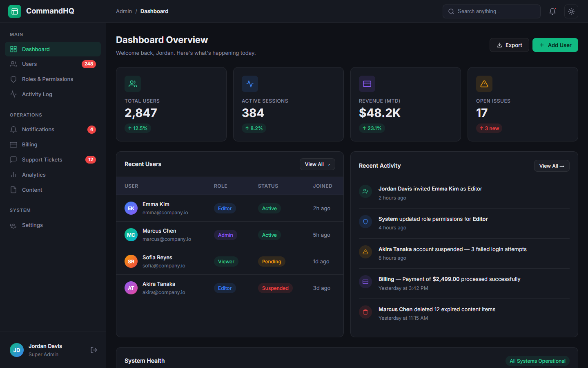588x368 pixels.
Task: Click Marcus Chen's Admin role tag
Action: click(225, 235)
